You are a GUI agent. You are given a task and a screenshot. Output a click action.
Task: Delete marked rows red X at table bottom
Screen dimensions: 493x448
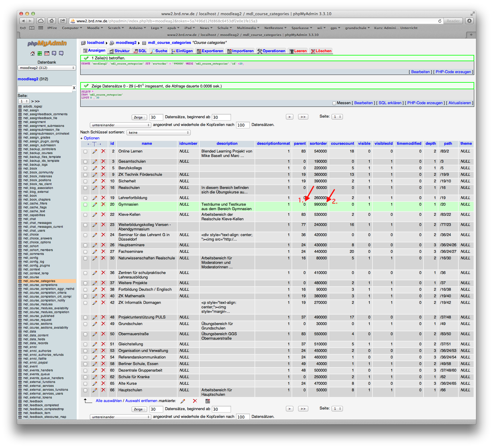pos(195,401)
